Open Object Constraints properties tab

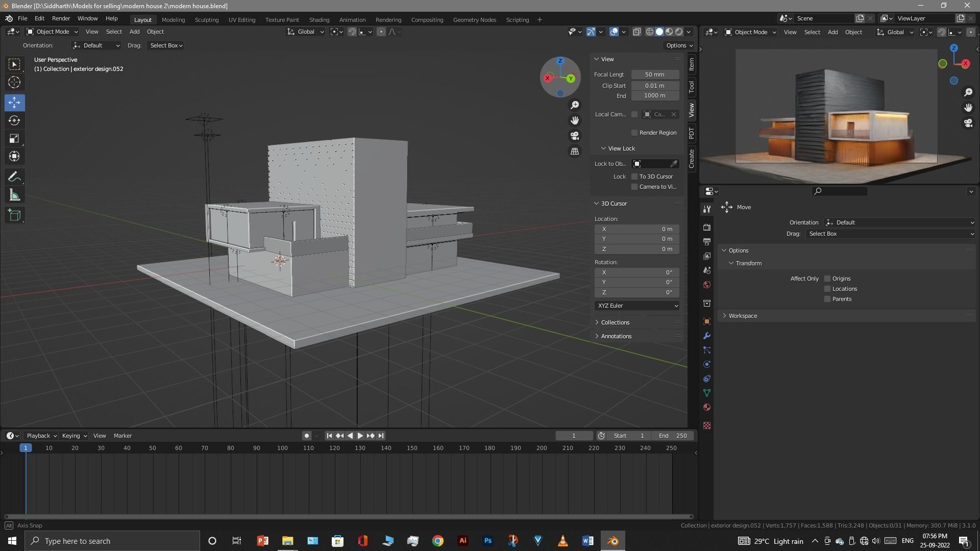pyautogui.click(x=707, y=379)
